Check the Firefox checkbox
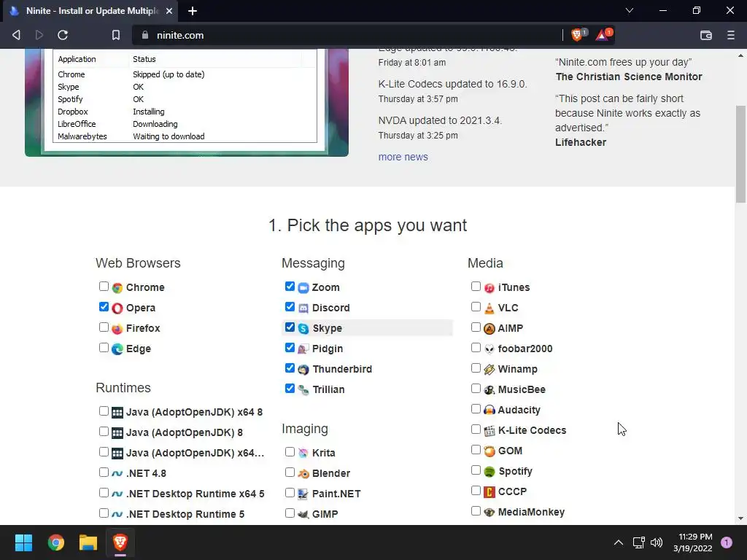The image size is (747, 560). 104,327
